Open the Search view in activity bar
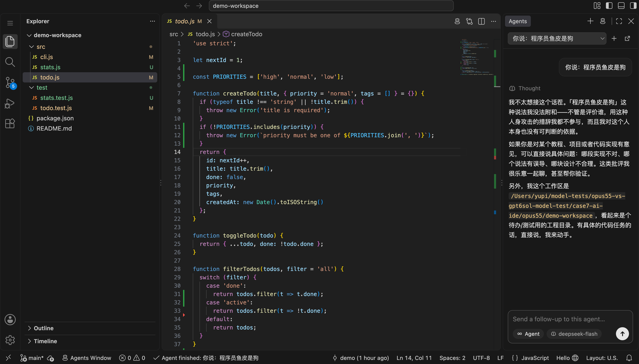The height and width of the screenshot is (364, 639). click(x=10, y=62)
